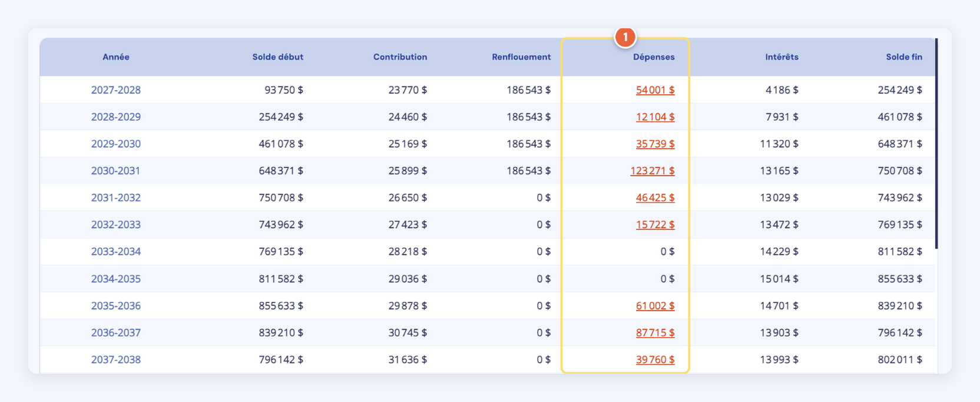Click the 25 899 $ contribution value
The height and width of the screenshot is (402, 980).
408,171
